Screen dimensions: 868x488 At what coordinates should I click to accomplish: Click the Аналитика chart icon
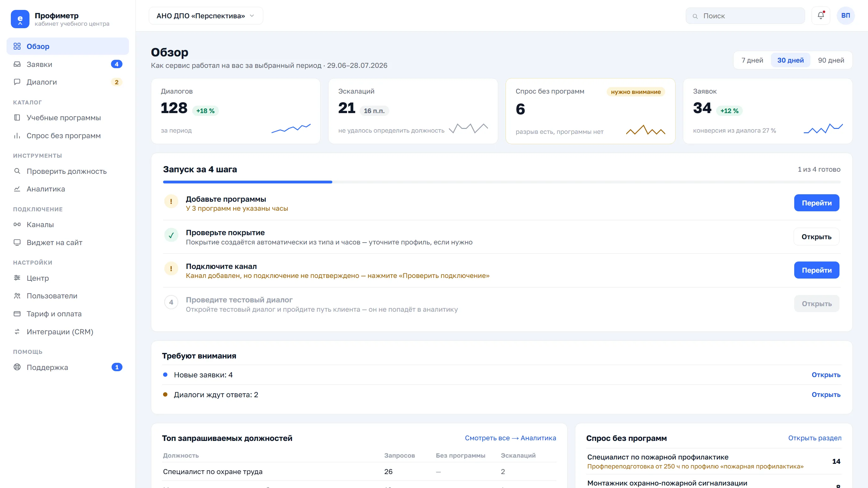17,189
